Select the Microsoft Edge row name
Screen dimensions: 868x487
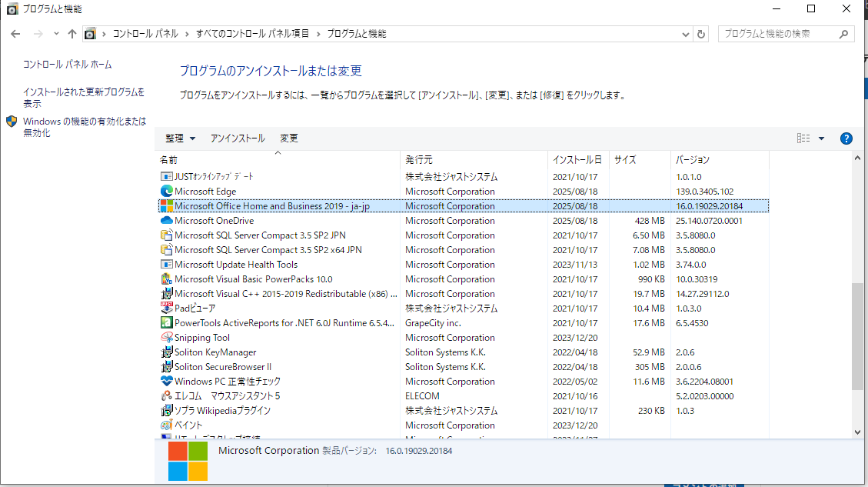tap(205, 191)
